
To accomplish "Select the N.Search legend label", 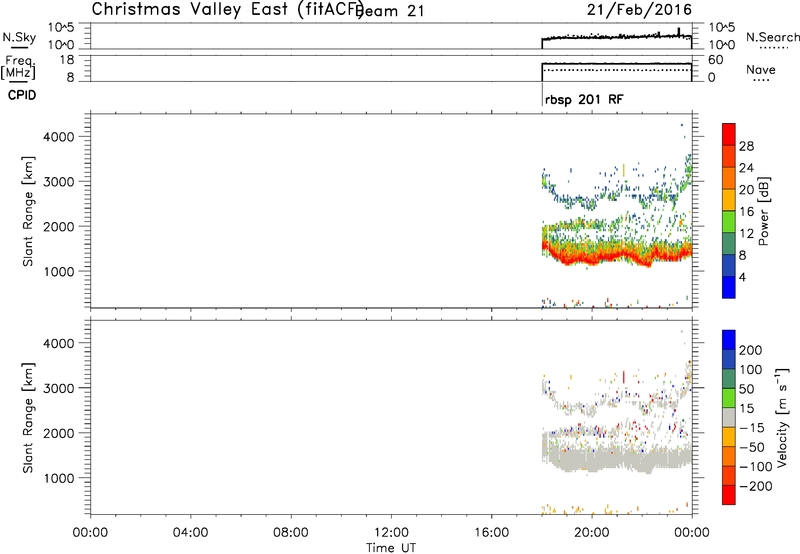I will click(772, 37).
